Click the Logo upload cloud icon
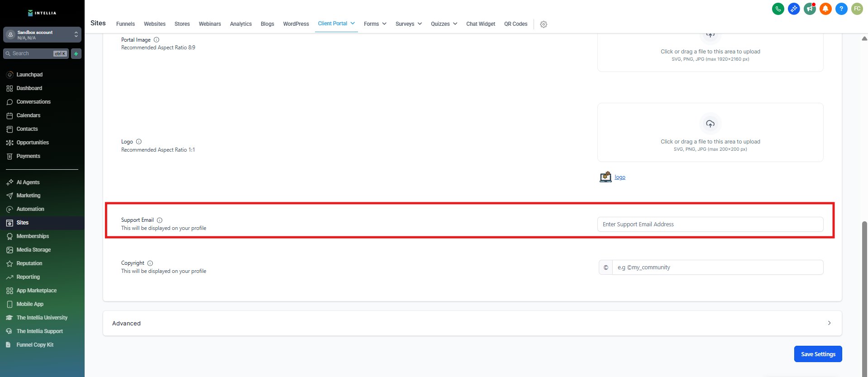The height and width of the screenshot is (377, 868). [x=711, y=124]
